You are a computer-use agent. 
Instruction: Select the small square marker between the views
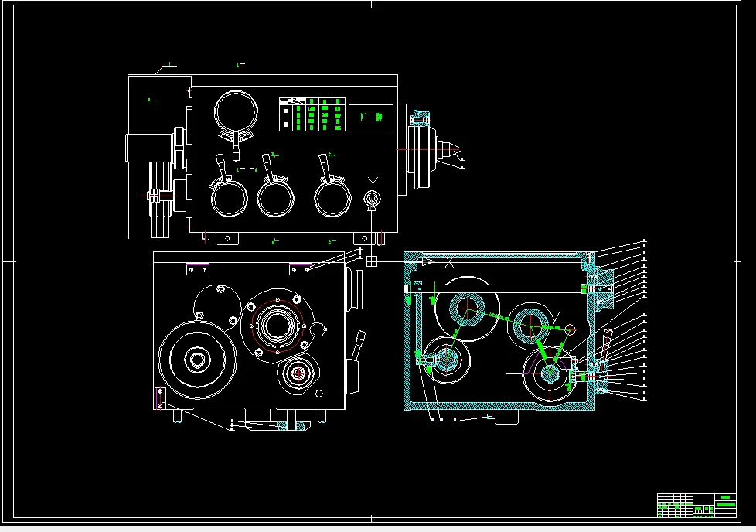(371, 261)
